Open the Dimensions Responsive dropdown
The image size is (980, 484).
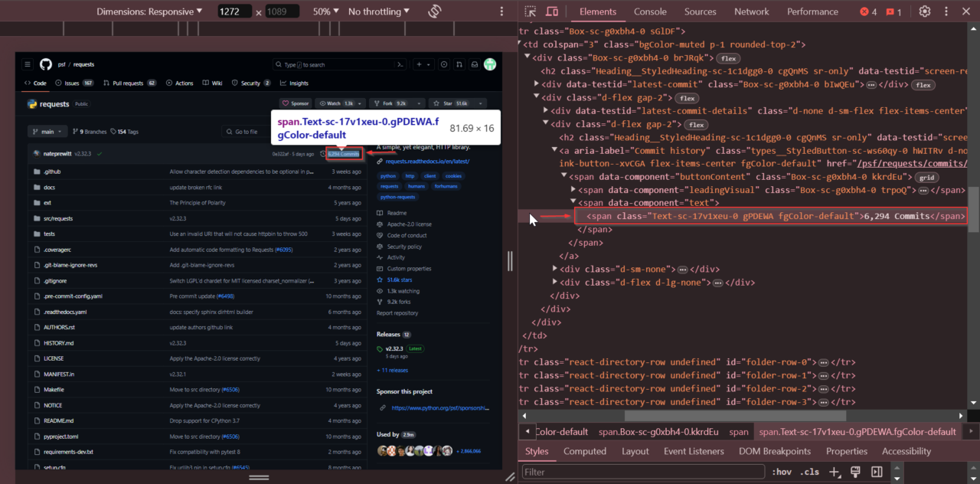pyautogui.click(x=149, y=11)
